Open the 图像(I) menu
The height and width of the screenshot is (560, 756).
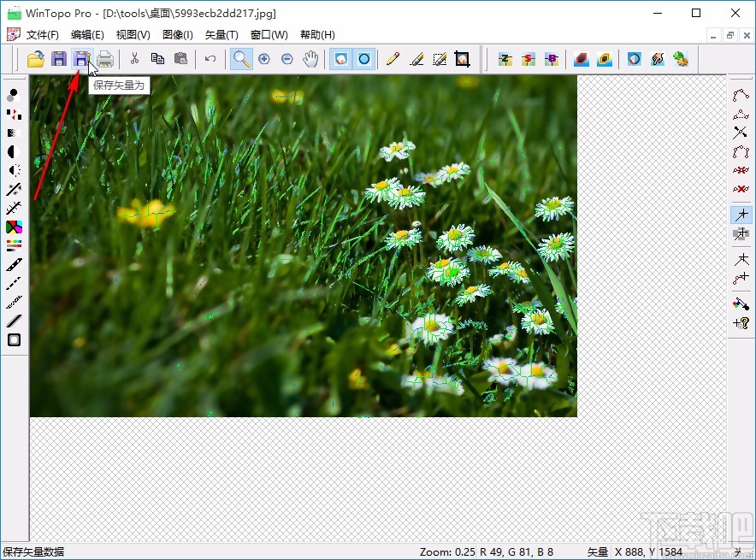click(178, 35)
